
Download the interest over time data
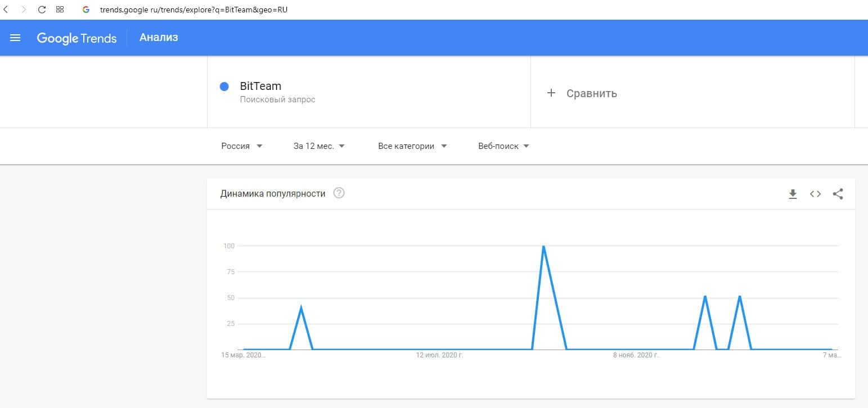(x=793, y=194)
